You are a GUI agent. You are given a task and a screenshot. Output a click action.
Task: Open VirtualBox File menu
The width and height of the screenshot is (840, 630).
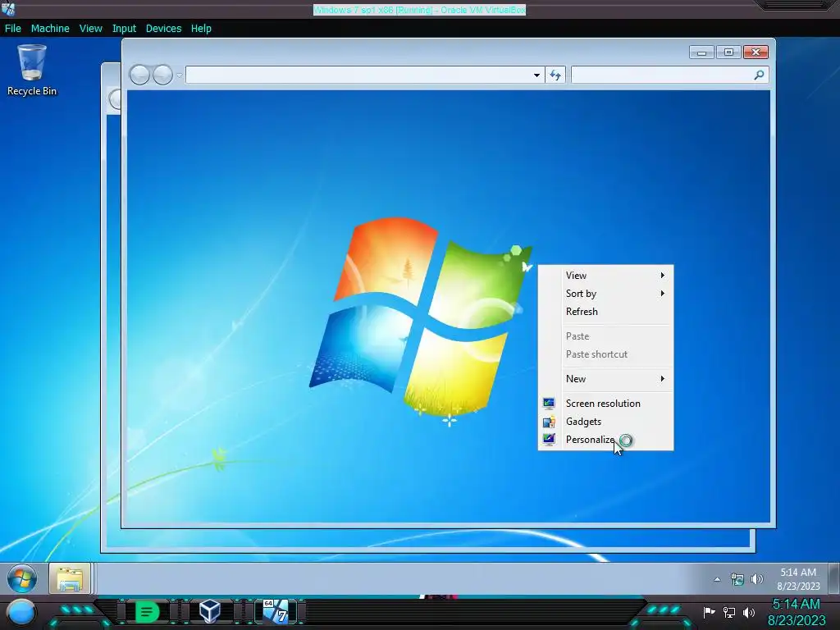pos(13,29)
